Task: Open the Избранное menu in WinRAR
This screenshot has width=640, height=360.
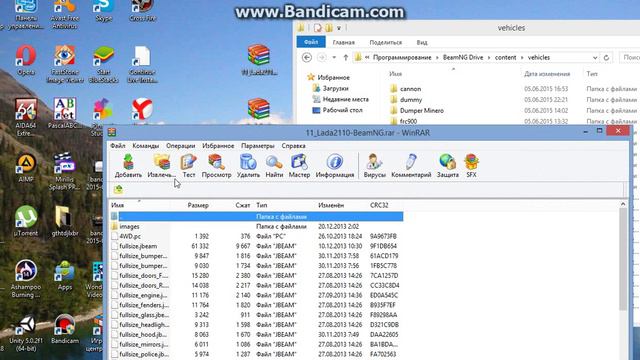Action: [x=218, y=146]
